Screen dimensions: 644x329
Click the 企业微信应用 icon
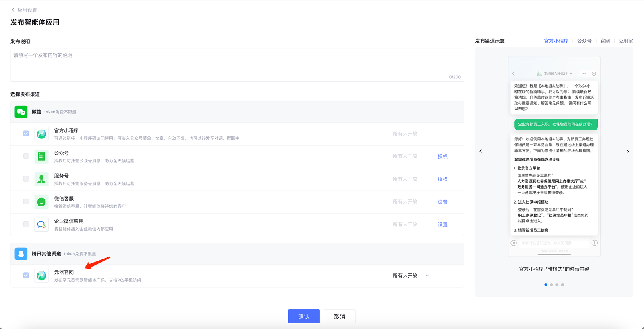[41, 224]
